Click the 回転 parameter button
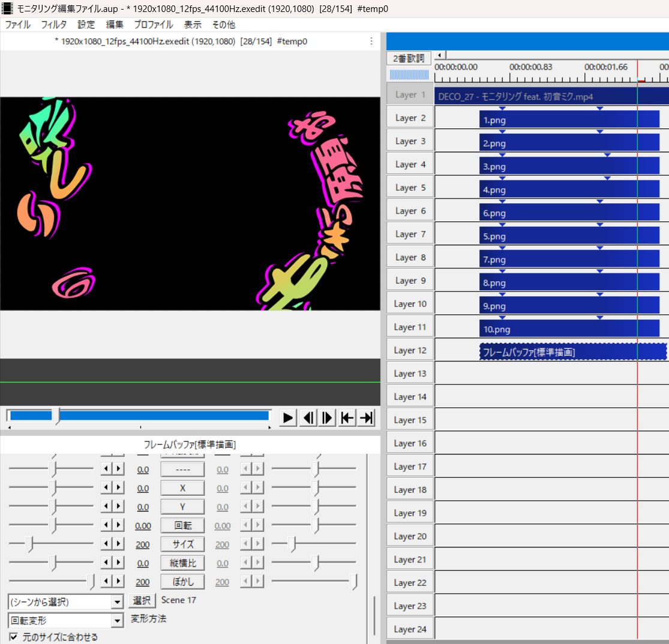 click(x=182, y=525)
